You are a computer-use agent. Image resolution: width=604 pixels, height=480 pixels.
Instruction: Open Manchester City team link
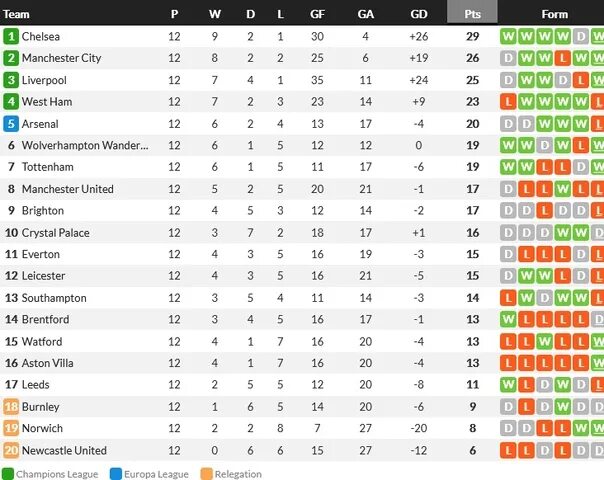62,58
